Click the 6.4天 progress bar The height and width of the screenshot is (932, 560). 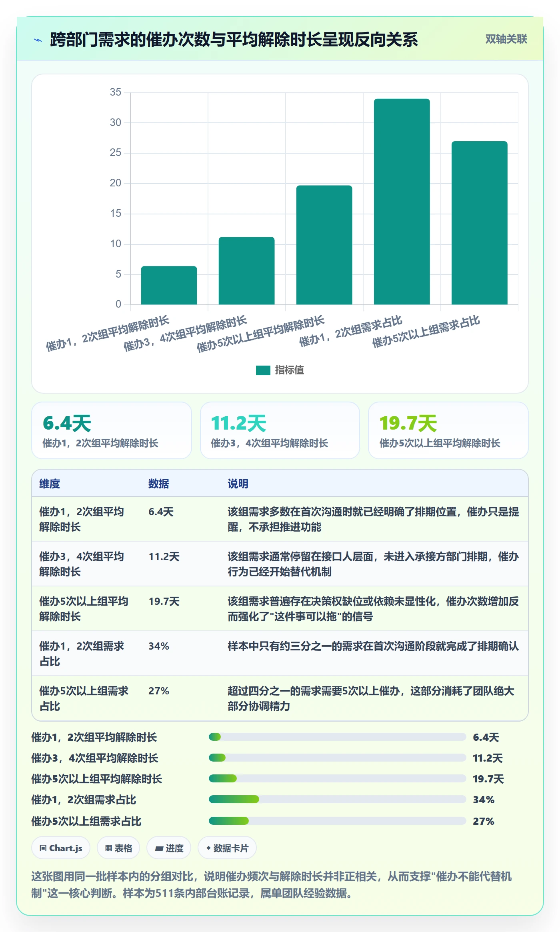click(337, 737)
